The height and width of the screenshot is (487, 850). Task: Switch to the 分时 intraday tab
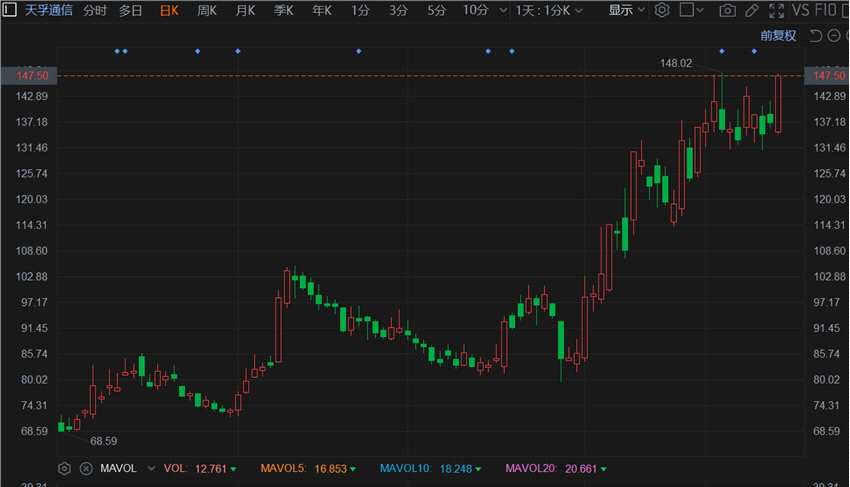pyautogui.click(x=95, y=10)
